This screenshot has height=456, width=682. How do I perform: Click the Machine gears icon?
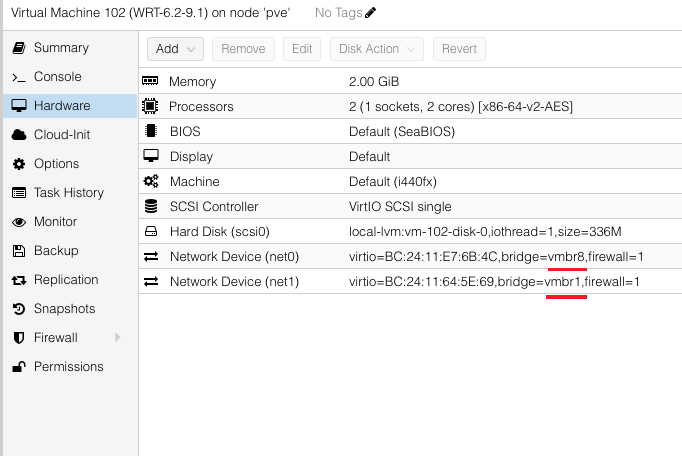pos(151,181)
